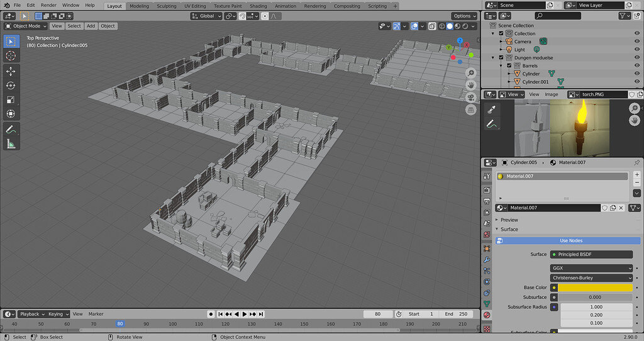Hide the Camera object in outliner
The image size is (644, 341).
[x=637, y=42]
